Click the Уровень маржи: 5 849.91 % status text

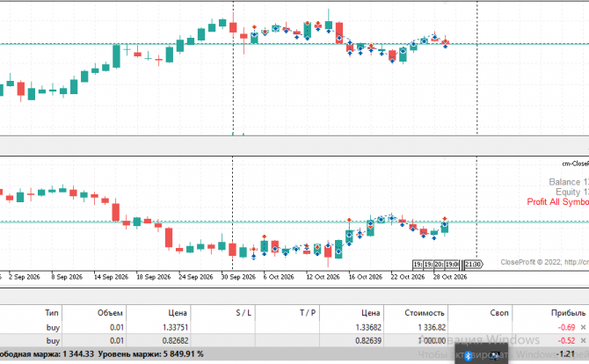(151, 353)
